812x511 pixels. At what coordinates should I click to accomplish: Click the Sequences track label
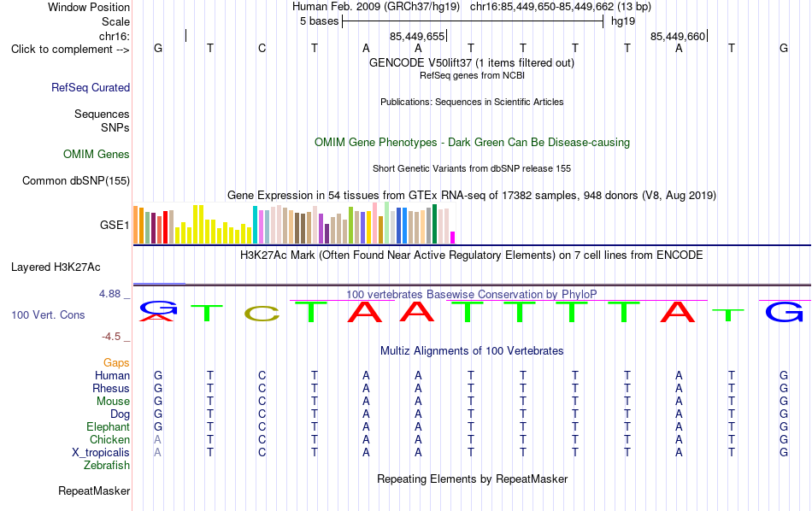coord(102,114)
